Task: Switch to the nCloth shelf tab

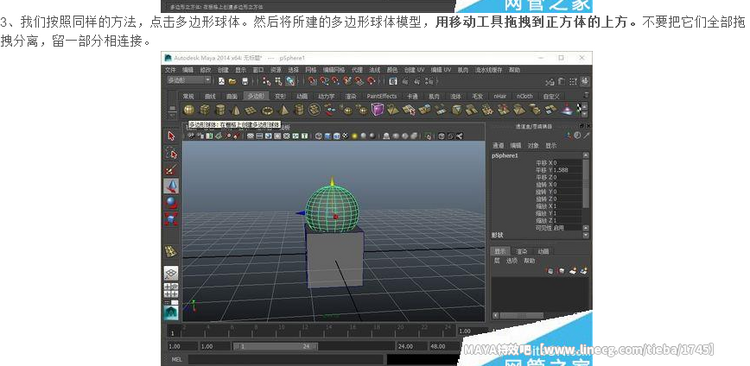Action: click(x=524, y=96)
